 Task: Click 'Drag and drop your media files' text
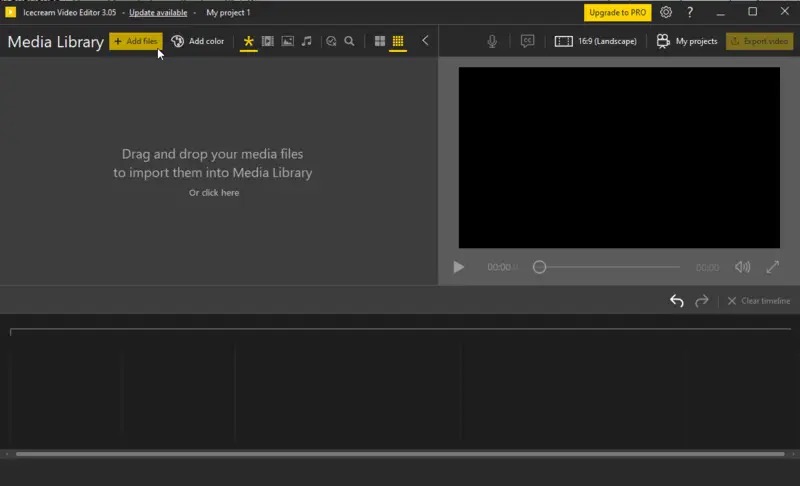pos(212,154)
